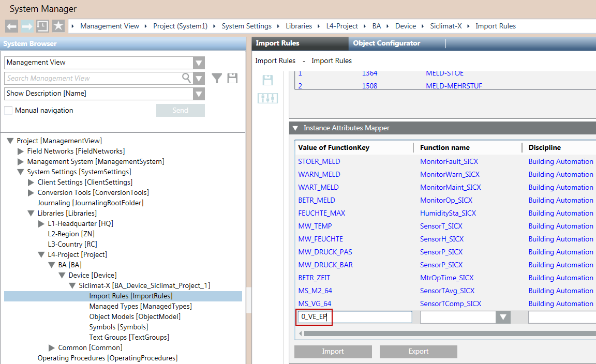Open the filter funnel icon
Viewport: 596px width, 364px height.
(217, 78)
